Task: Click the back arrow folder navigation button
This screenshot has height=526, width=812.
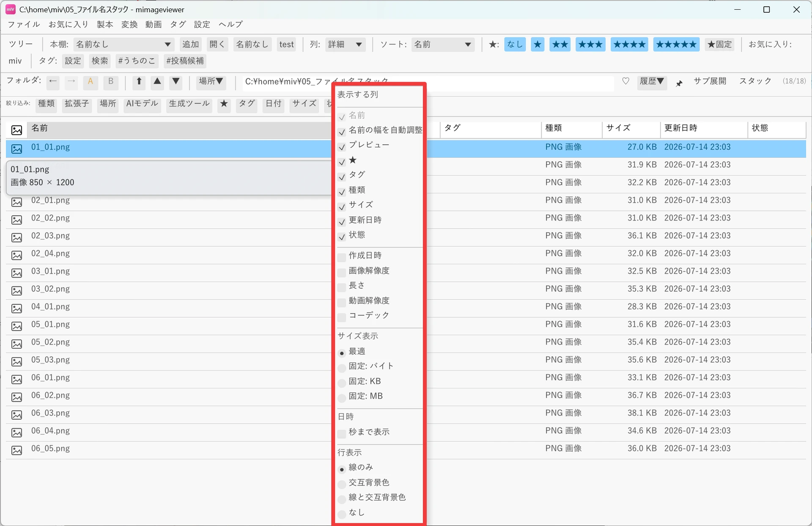Action: pyautogui.click(x=53, y=82)
